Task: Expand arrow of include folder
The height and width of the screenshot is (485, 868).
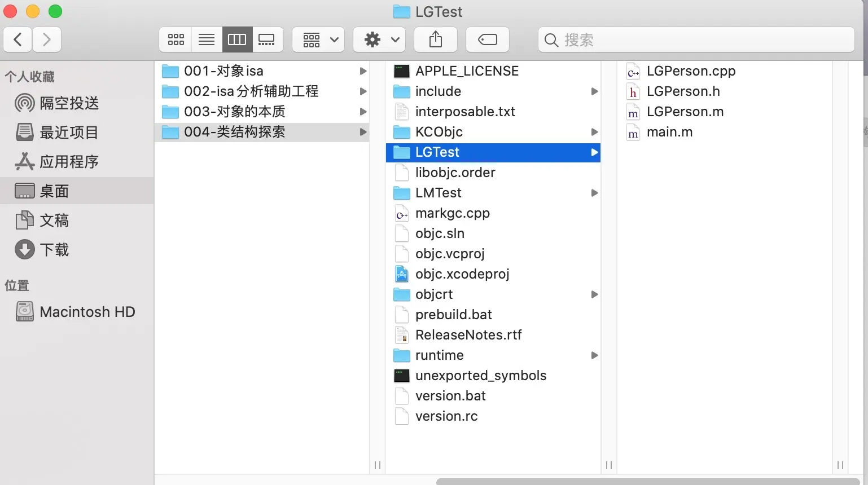Action: click(594, 91)
